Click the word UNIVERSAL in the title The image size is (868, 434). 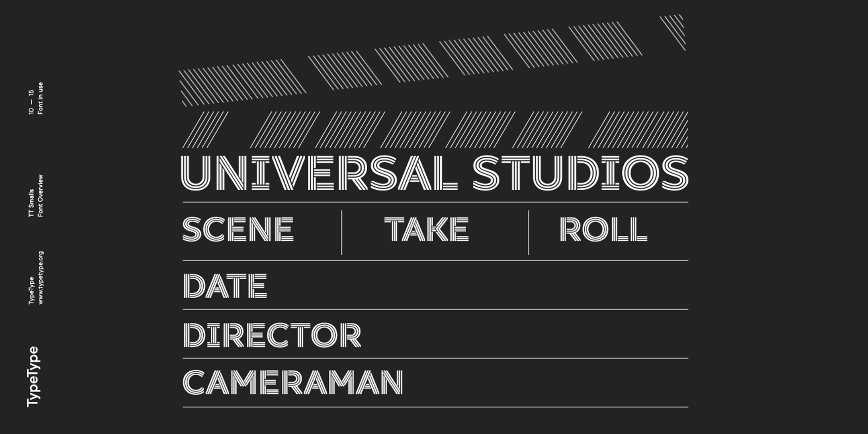(319, 173)
